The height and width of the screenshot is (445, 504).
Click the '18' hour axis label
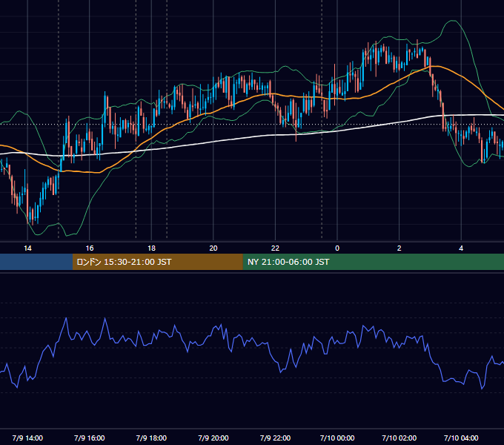tap(151, 248)
